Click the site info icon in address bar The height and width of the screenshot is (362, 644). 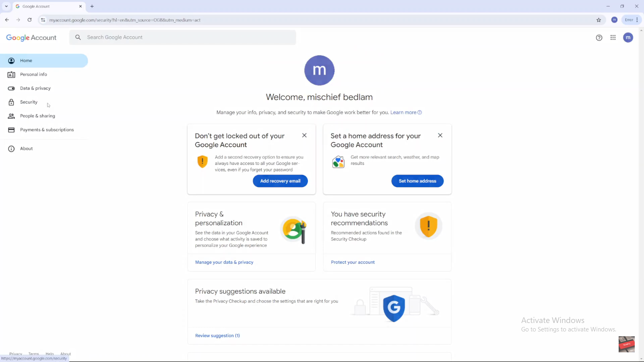click(43, 20)
